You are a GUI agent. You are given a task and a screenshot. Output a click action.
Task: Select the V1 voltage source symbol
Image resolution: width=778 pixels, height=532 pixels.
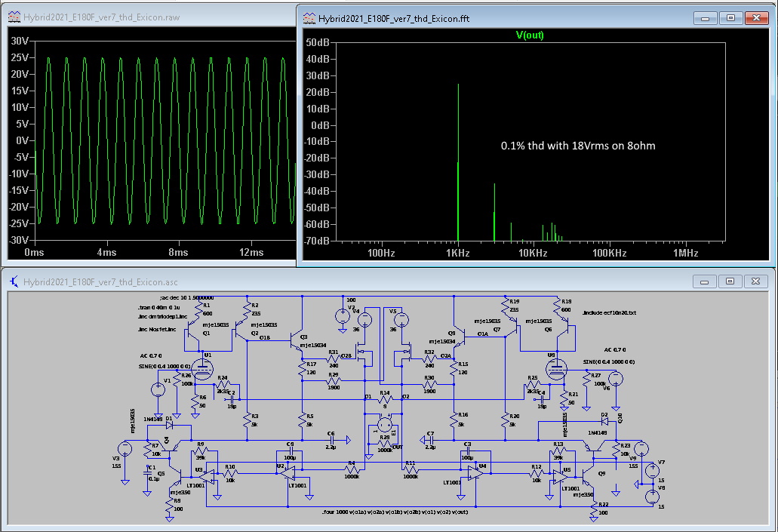click(158, 390)
